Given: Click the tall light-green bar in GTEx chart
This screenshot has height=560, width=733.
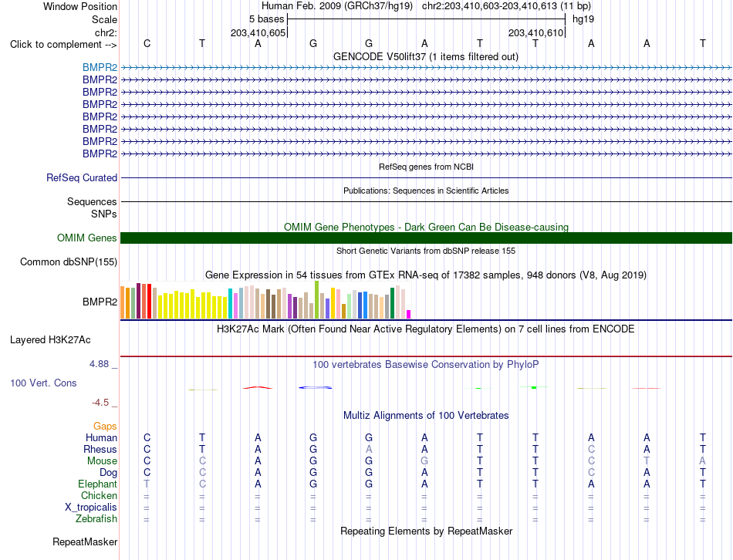Looking at the screenshot, I should coord(317,299).
